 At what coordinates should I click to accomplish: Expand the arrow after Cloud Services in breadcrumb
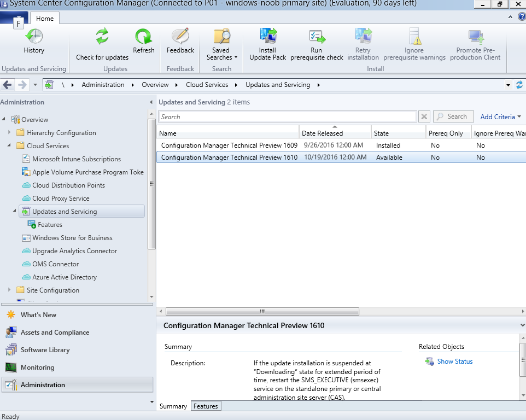click(x=236, y=85)
